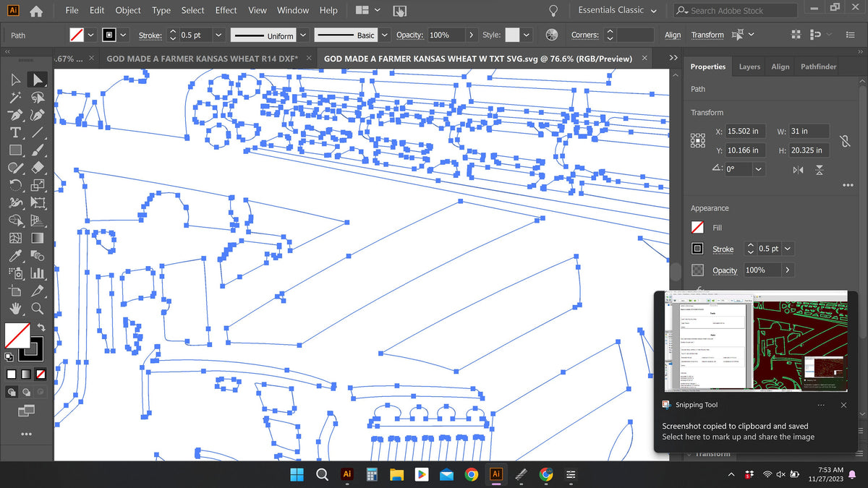Switch to the Pathfinder panel tab
Image resolution: width=868 pixels, height=488 pixels.
818,67
